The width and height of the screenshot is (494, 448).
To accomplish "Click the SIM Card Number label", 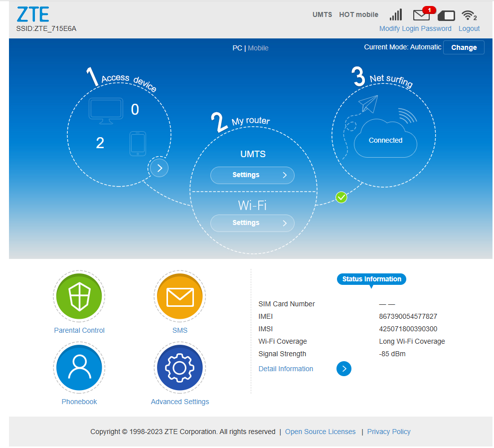I will [x=287, y=304].
